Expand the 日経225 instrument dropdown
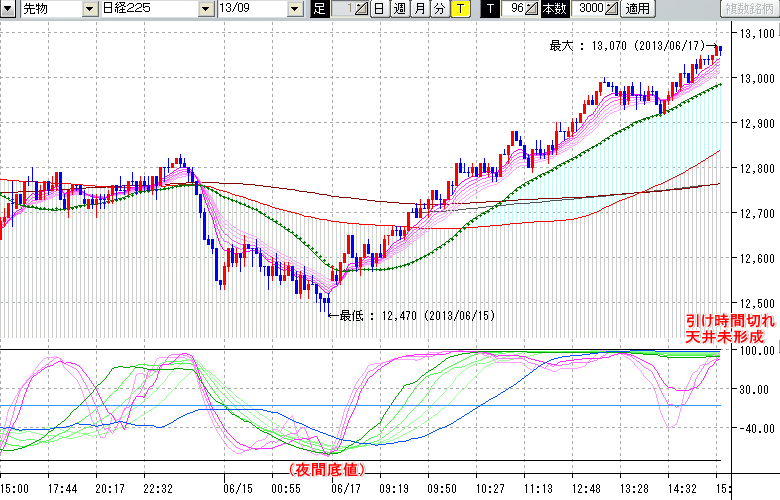Image resolution: width=780 pixels, height=500 pixels. (206, 9)
